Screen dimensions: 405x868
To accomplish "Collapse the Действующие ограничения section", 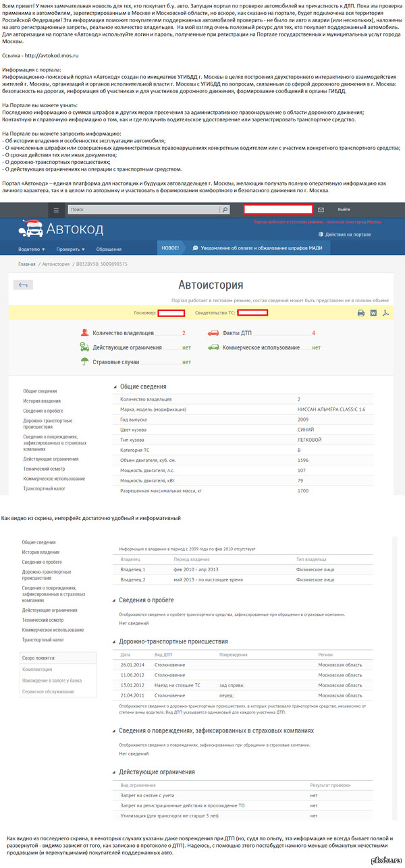I will [x=113, y=772].
